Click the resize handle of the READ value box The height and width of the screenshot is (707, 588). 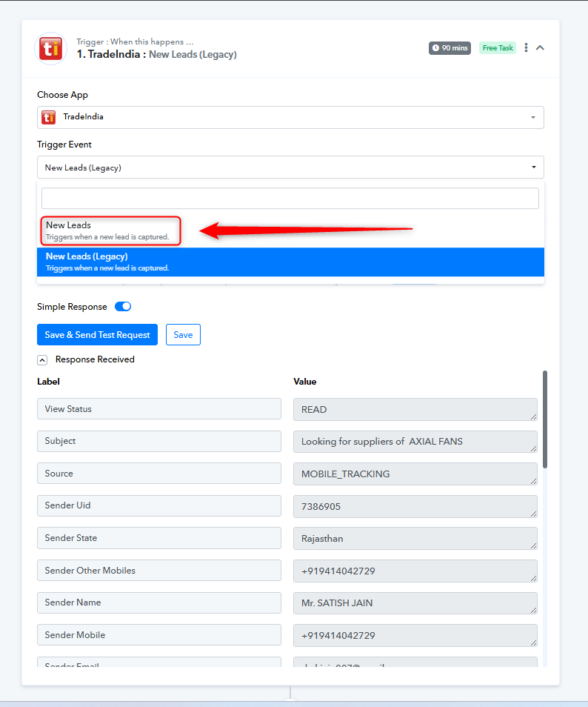[533, 417]
